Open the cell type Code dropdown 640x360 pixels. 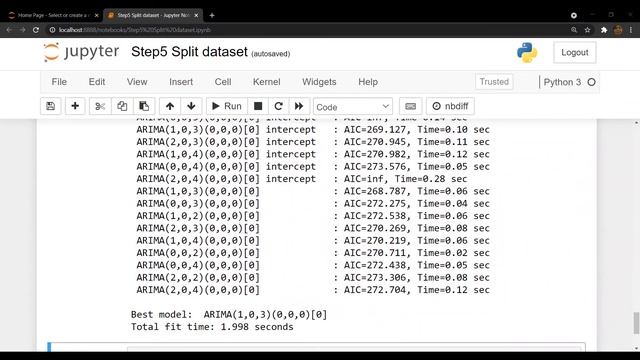click(x=353, y=107)
